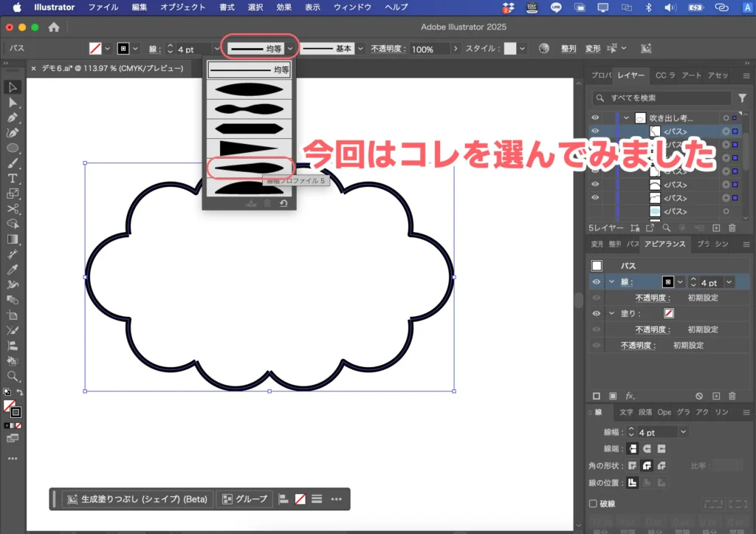This screenshot has width=756, height=534.
Task: Toggle visibility of the selected path layer
Action: pos(595,132)
